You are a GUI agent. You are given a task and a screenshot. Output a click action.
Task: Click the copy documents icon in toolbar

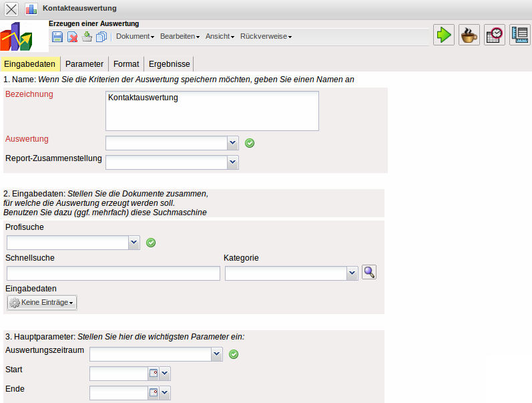tap(101, 37)
